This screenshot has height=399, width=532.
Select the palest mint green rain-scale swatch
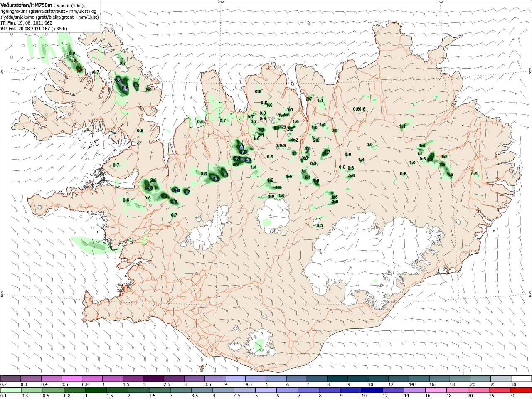[10, 390]
